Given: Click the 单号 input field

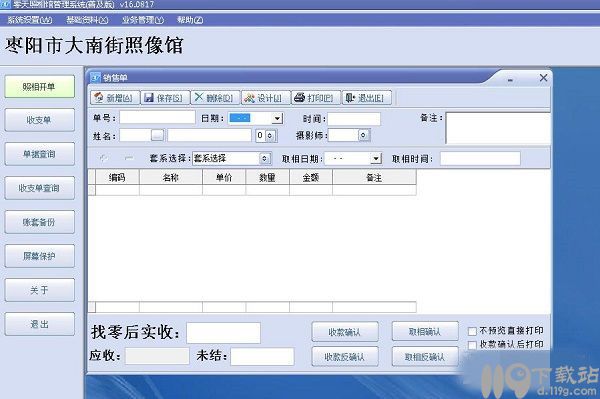Looking at the screenshot, I should pyautogui.click(x=157, y=118).
